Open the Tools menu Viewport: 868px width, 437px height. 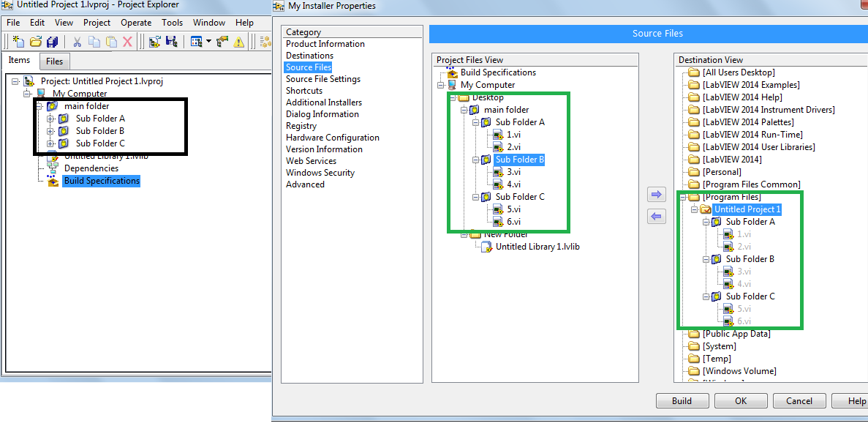point(172,23)
